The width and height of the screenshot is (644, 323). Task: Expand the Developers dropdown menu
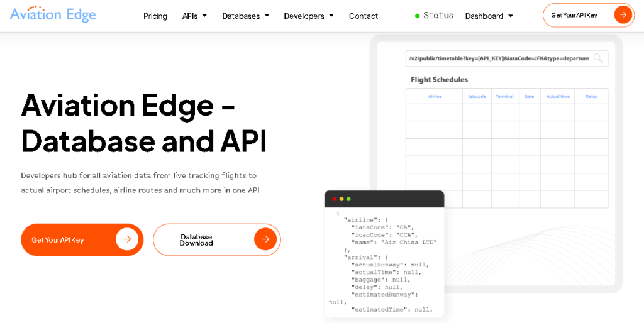[308, 16]
